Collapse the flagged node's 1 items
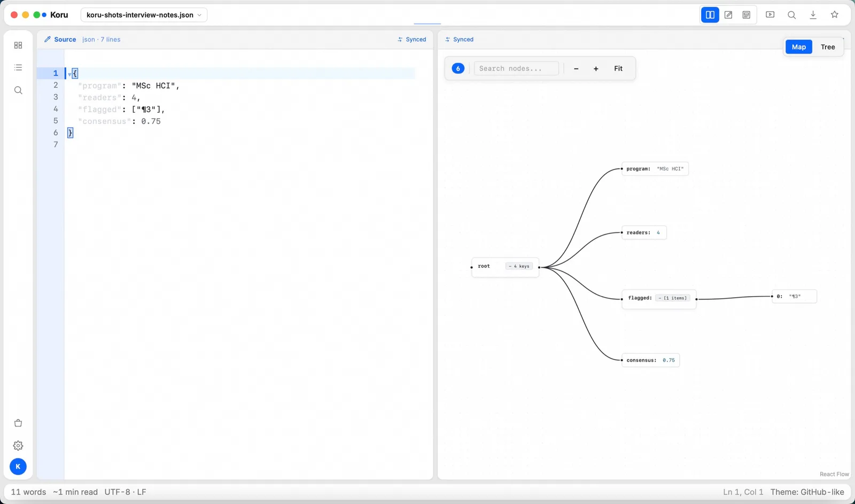 point(673,298)
